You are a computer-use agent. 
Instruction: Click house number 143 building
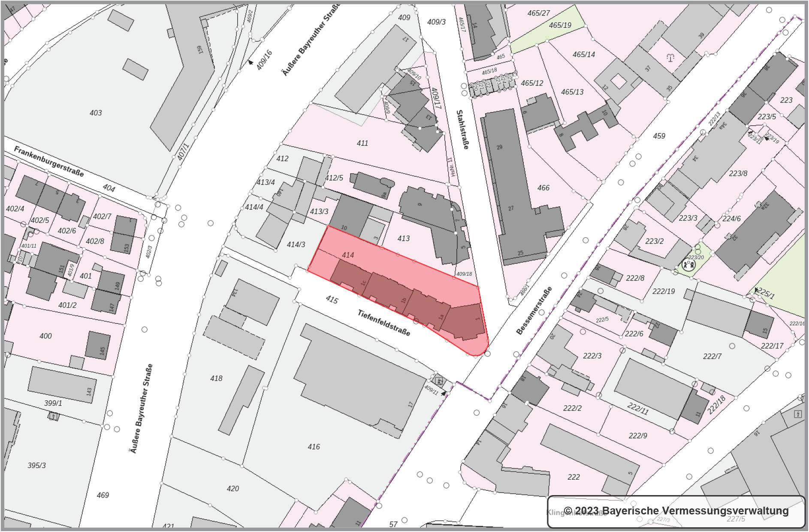(x=62, y=386)
